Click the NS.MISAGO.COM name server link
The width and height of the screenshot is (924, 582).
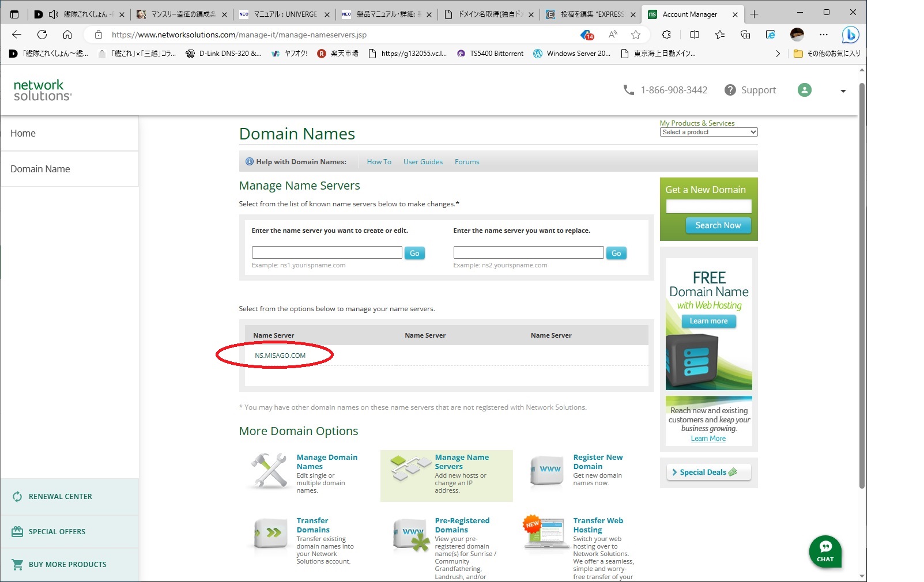point(280,356)
